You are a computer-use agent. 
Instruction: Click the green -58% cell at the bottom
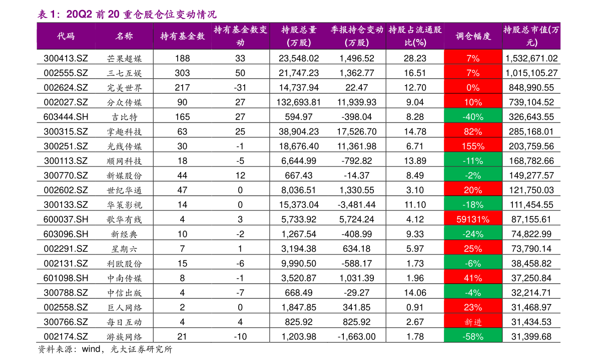click(x=472, y=335)
